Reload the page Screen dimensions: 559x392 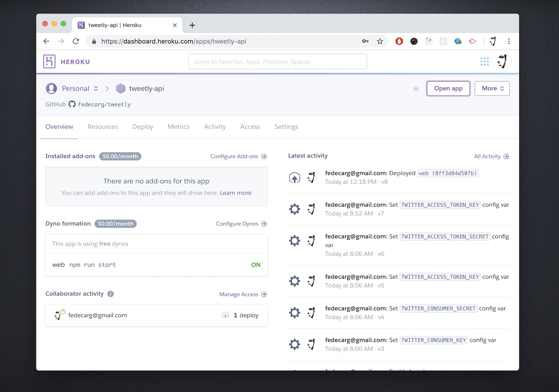click(x=76, y=41)
